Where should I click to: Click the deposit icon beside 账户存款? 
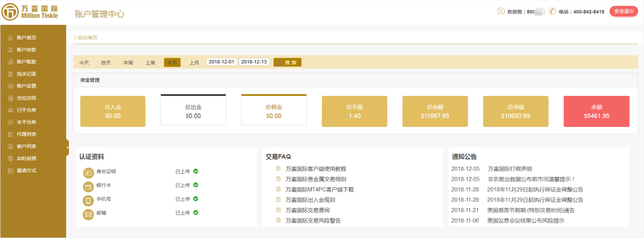pyautogui.click(x=10, y=50)
